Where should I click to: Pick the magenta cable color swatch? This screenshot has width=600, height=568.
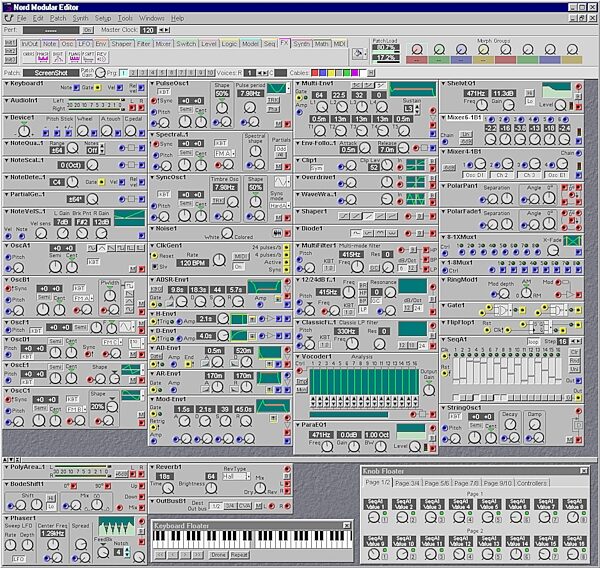coord(355,72)
